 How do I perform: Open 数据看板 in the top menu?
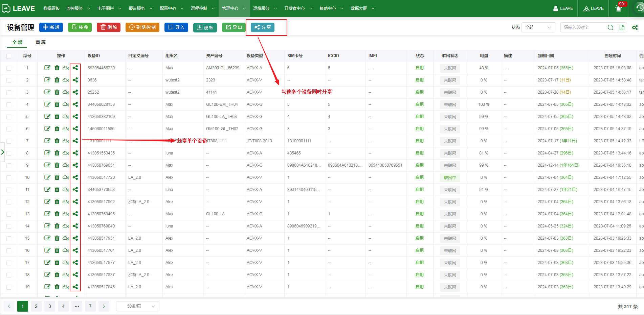pyautogui.click(x=51, y=8)
